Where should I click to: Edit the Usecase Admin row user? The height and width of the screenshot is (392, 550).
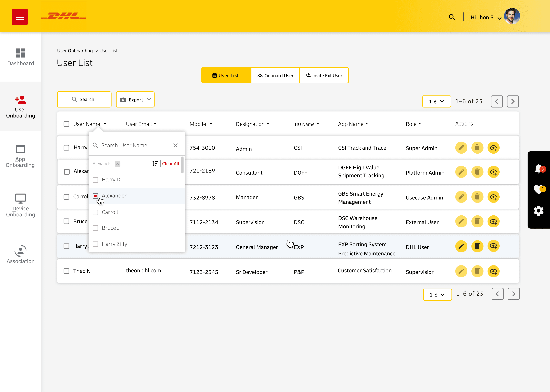click(461, 197)
